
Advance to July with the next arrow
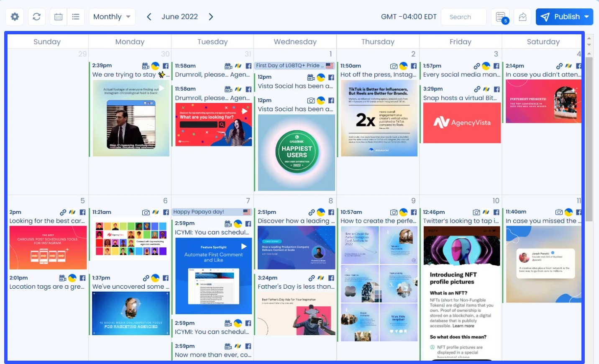[x=211, y=17]
